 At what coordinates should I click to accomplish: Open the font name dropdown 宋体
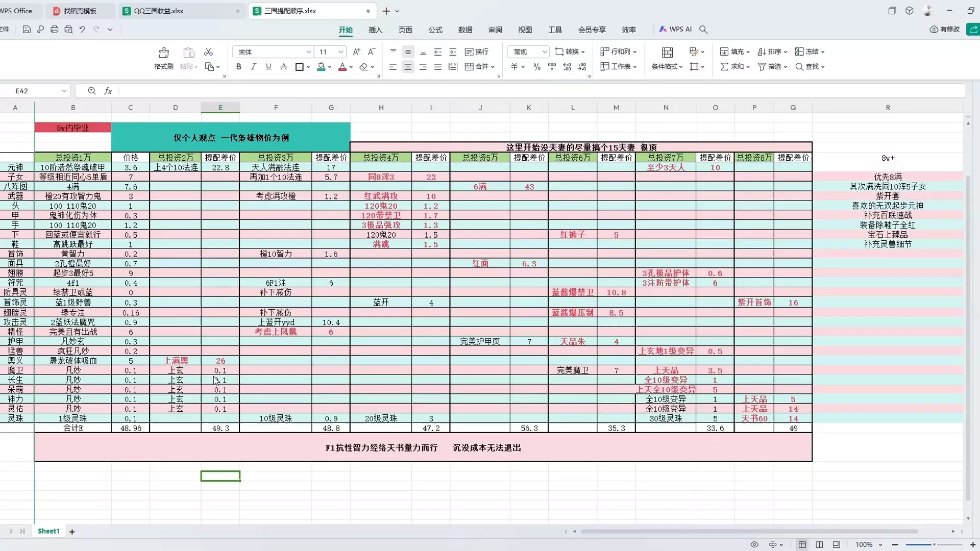point(308,52)
